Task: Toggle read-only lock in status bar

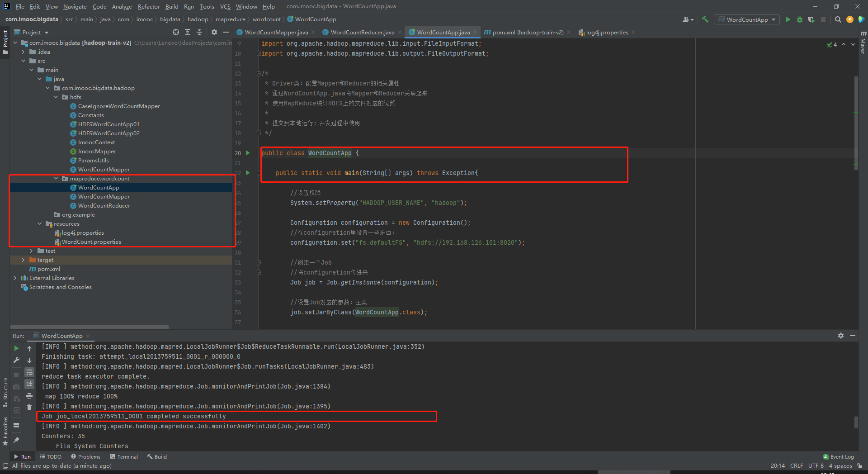Action: click(x=860, y=466)
